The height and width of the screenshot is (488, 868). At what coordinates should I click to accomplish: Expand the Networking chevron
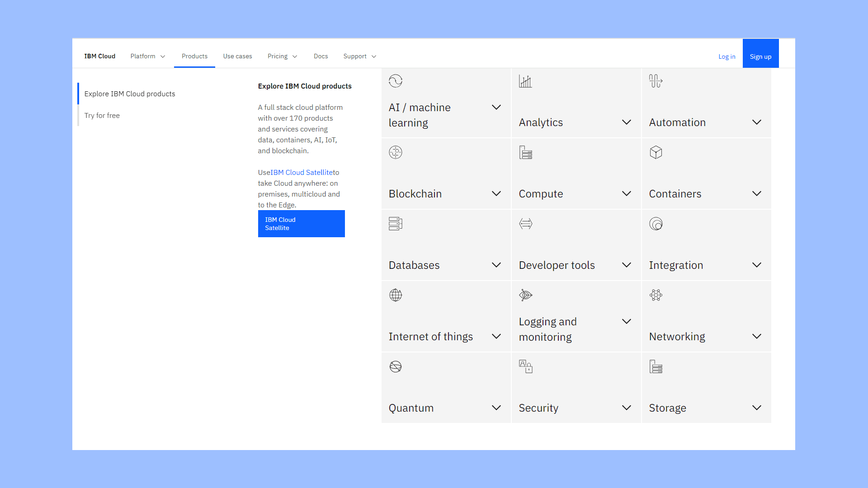point(756,336)
